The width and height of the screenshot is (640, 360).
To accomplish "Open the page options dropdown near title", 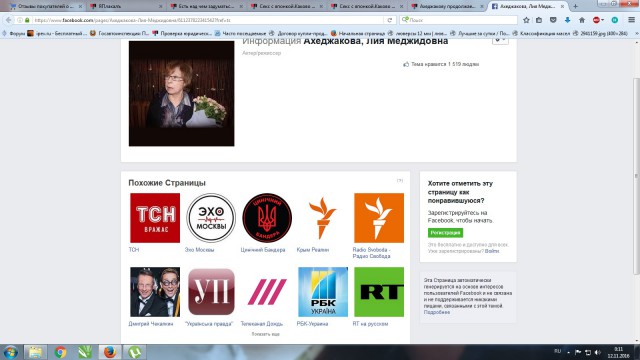I will point(500,40).
